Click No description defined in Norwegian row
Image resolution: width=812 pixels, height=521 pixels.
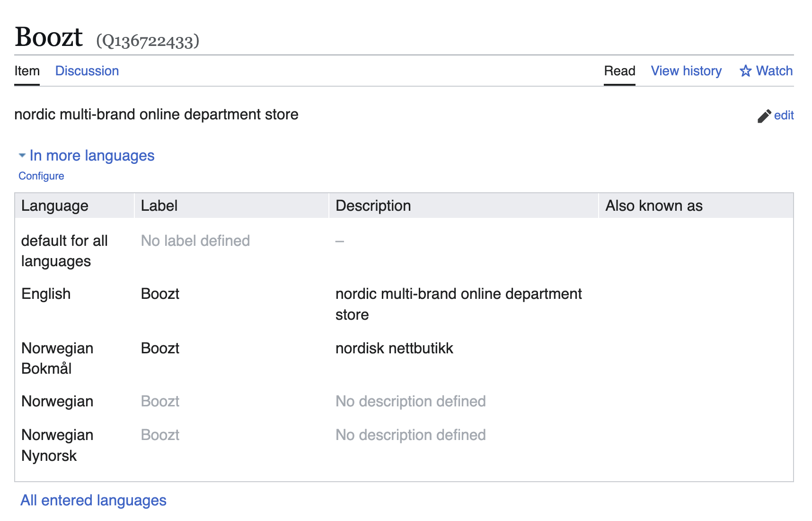click(x=410, y=402)
